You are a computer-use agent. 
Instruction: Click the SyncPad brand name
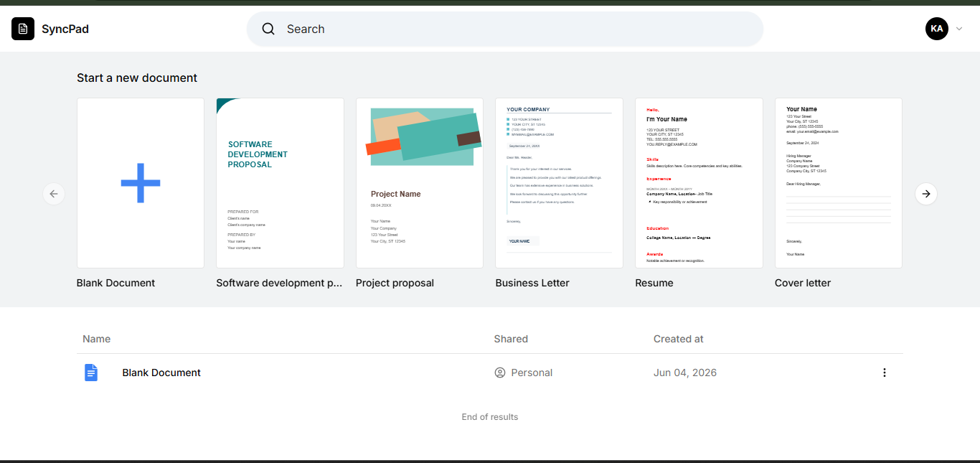[65, 29]
